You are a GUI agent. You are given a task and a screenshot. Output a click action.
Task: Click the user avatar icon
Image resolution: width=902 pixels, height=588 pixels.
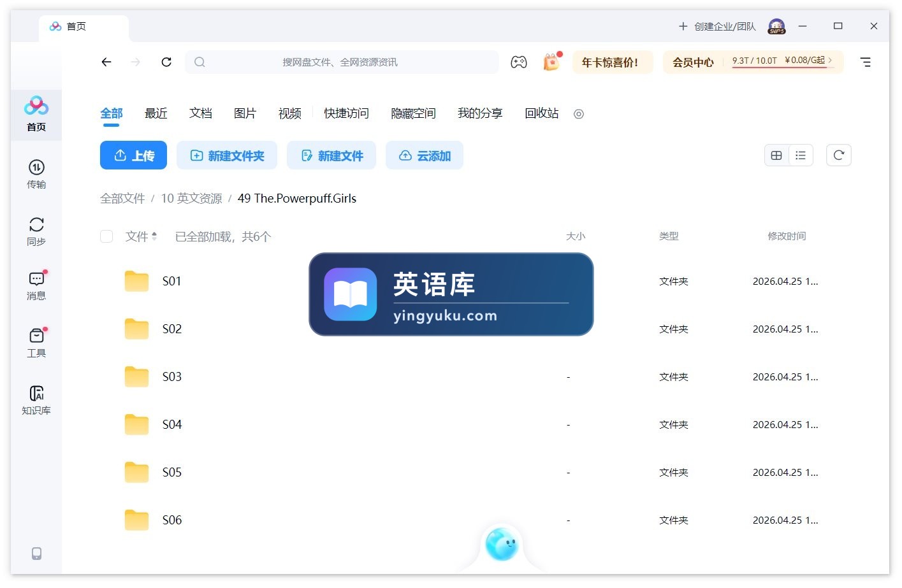pos(776,26)
